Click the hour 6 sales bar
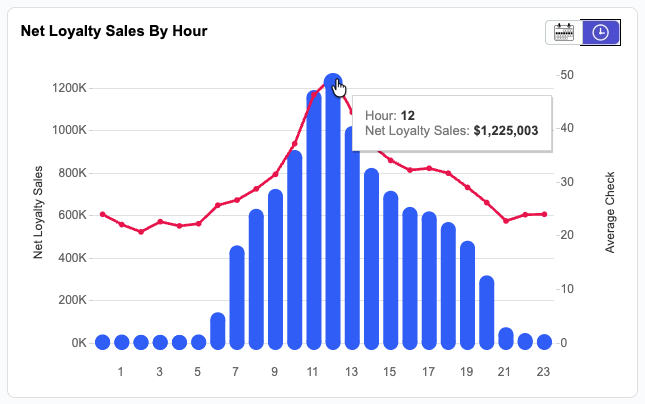Image resolution: width=645 pixels, height=404 pixels. pos(218,331)
